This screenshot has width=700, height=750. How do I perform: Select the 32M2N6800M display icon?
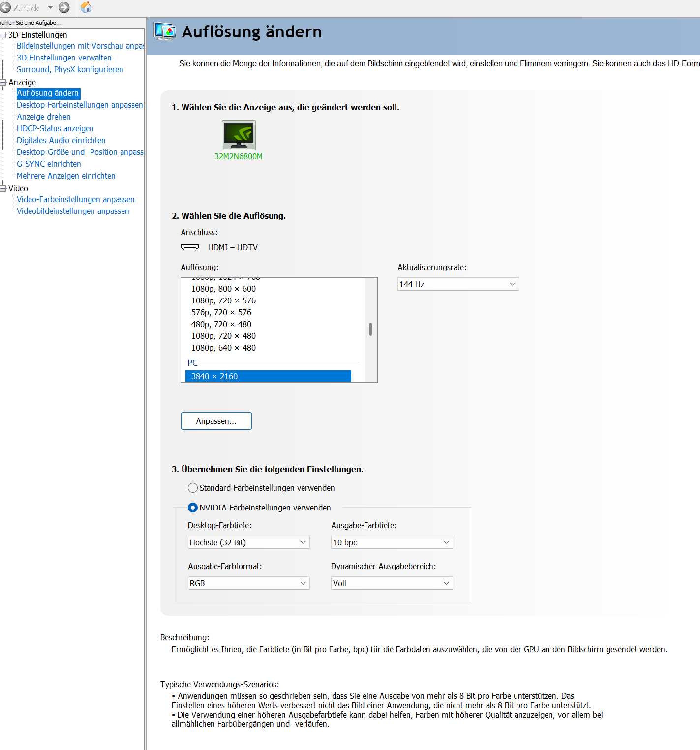pos(239,135)
